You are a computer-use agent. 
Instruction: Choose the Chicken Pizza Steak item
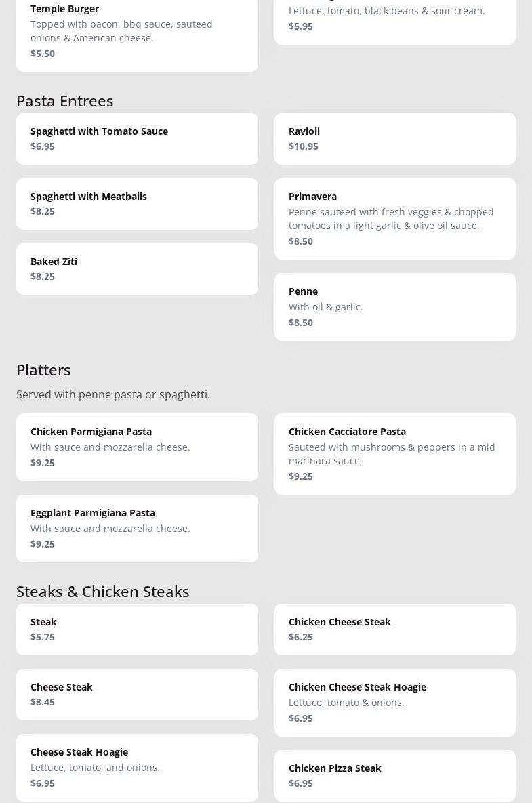pos(394,775)
